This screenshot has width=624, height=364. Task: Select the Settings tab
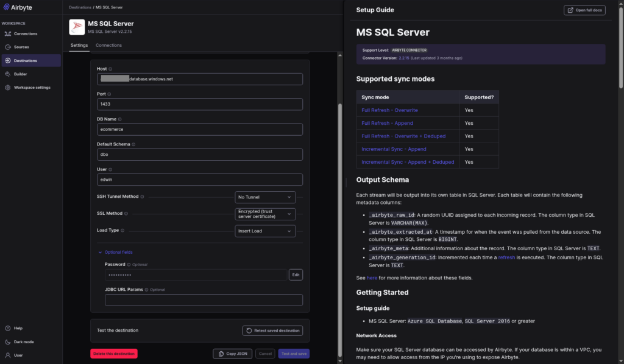[79, 45]
